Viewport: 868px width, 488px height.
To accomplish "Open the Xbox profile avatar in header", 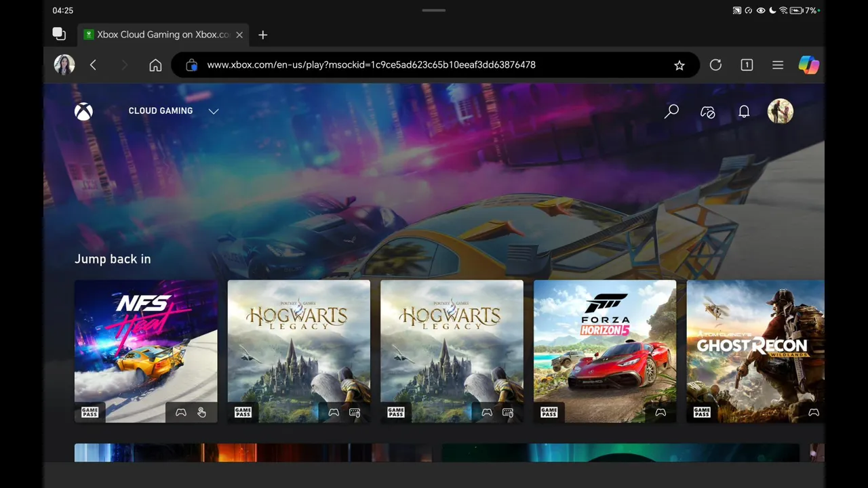I will [x=780, y=111].
